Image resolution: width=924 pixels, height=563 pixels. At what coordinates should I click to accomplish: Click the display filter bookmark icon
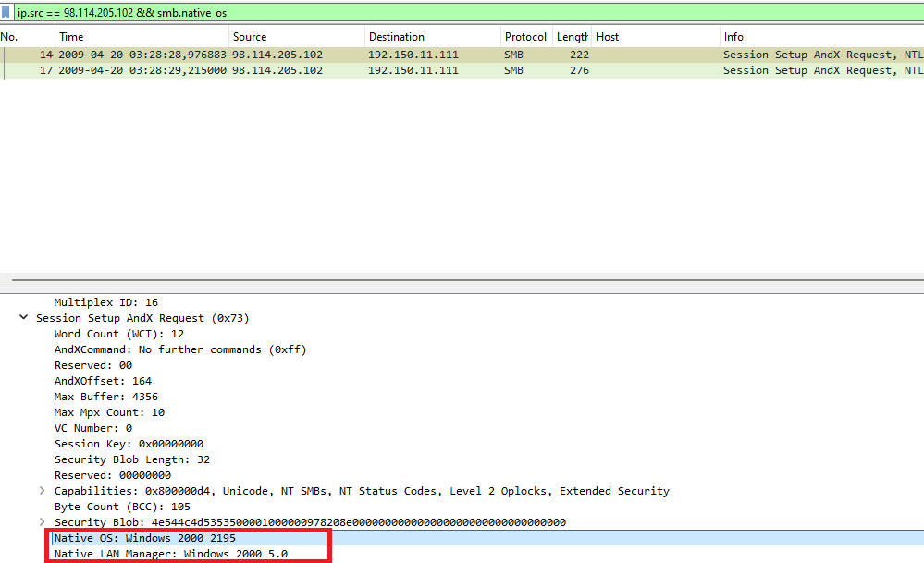tap(7, 13)
